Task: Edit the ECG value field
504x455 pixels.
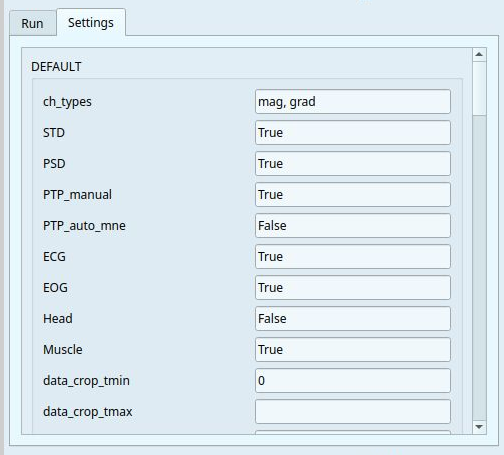Action: click(x=353, y=256)
